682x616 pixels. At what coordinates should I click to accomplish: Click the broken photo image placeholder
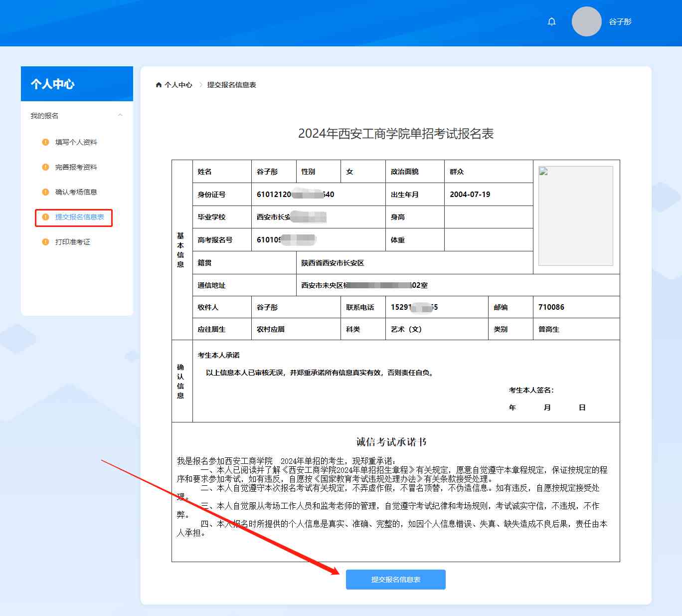tap(576, 216)
